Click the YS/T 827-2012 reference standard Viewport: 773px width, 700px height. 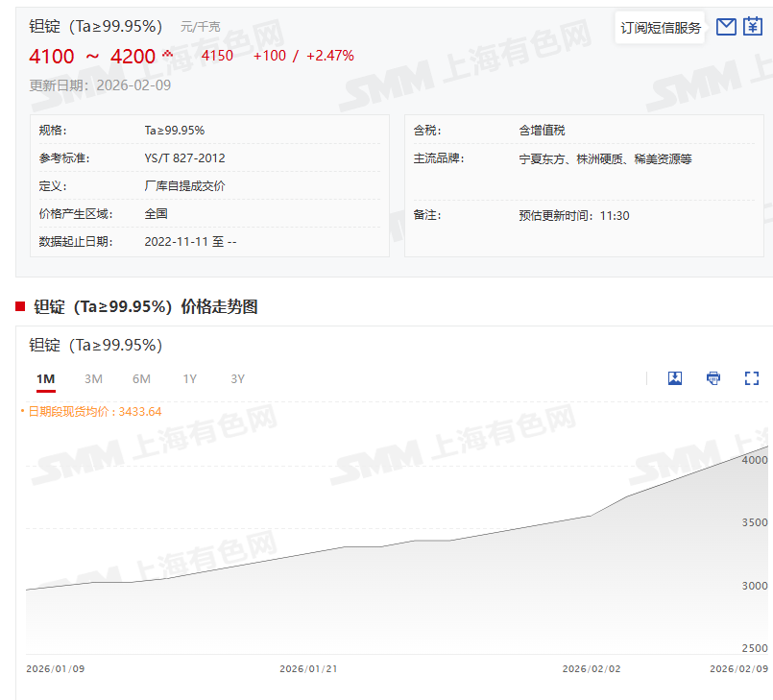coord(184,157)
